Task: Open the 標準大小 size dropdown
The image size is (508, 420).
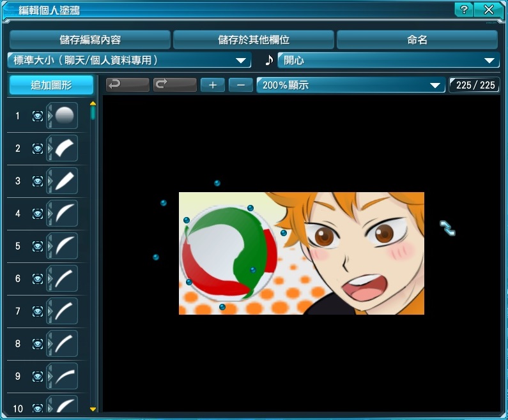Action: (129, 60)
